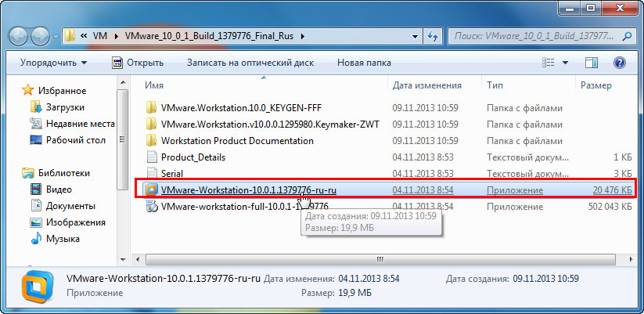
Task: Click the Загрузки folder icon
Action: (x=36, y=107)
